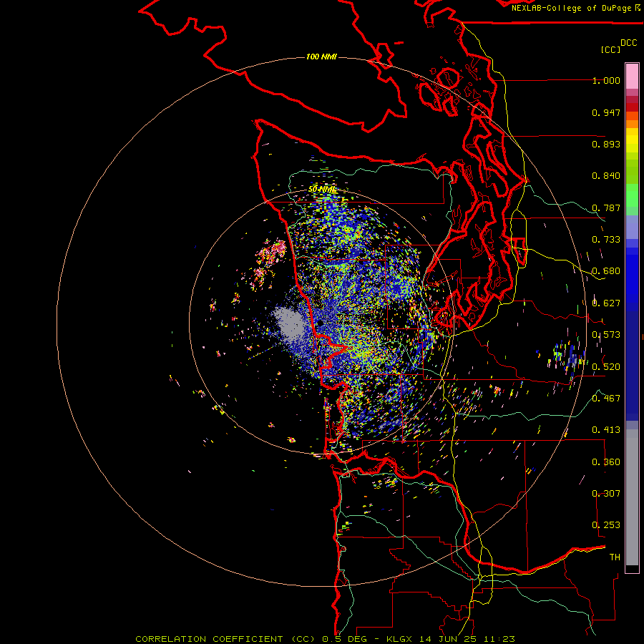
Task: Select the 14 JUN 25 date text
Action: tap(449, 639)
